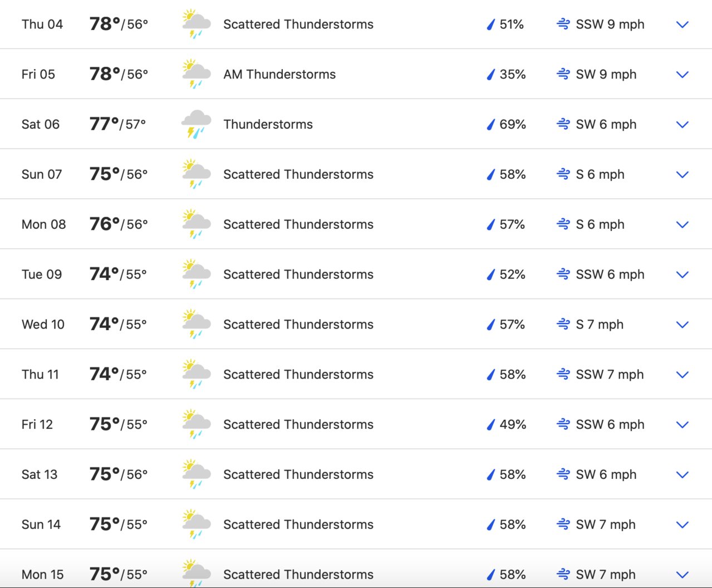The height and width of the screenshot is (588, 712).
Task: Click the raindrop icon beside 49%
Action: point(490,424)
